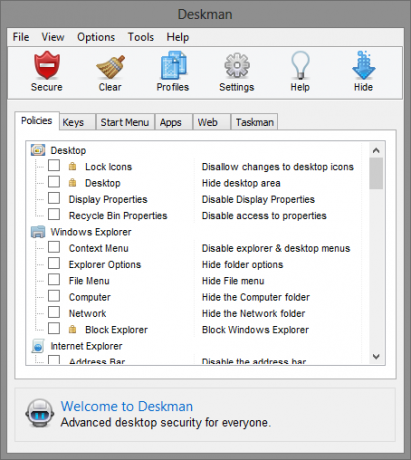Click 'Hide desktop area' description

[x=241, y=183]
